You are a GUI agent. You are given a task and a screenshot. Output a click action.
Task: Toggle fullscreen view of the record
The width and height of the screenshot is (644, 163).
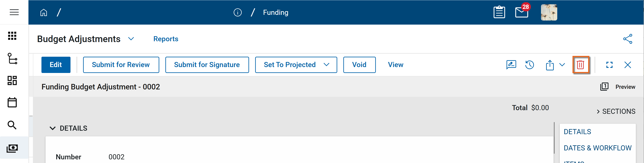pyautogui.click(x=609, y=65)
